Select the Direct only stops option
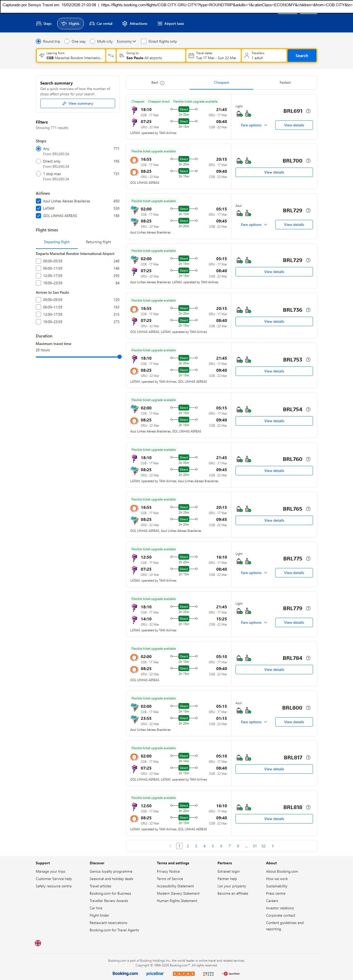Image resolution: width=353 pixels, height=980 pixels. click(38, 161)
